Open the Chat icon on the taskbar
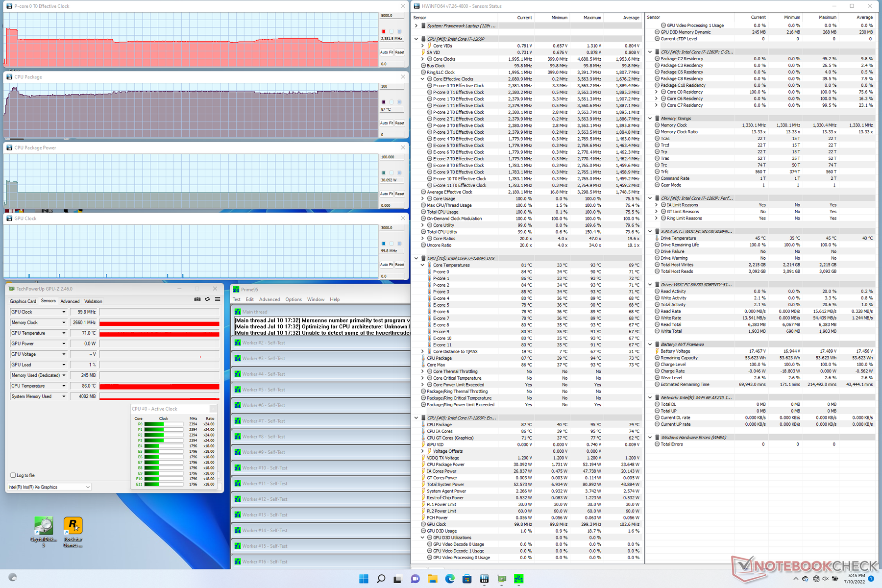 point(415,579)
